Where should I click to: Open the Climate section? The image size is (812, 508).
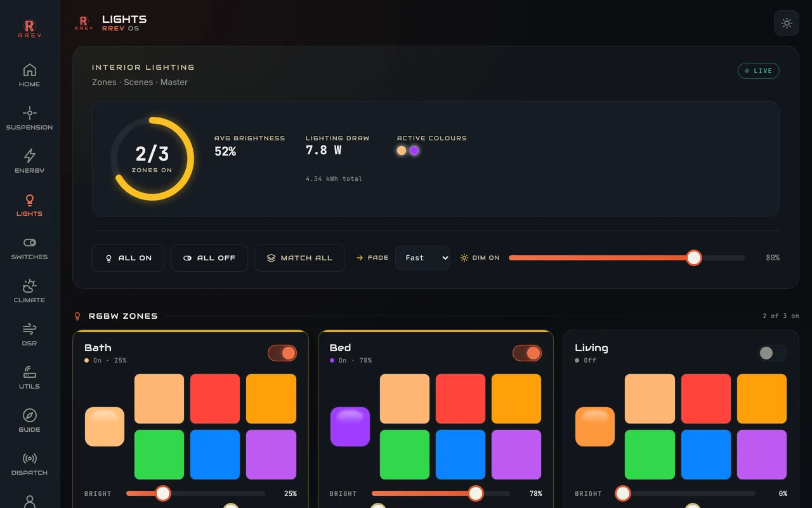click(x=29, y=291)
